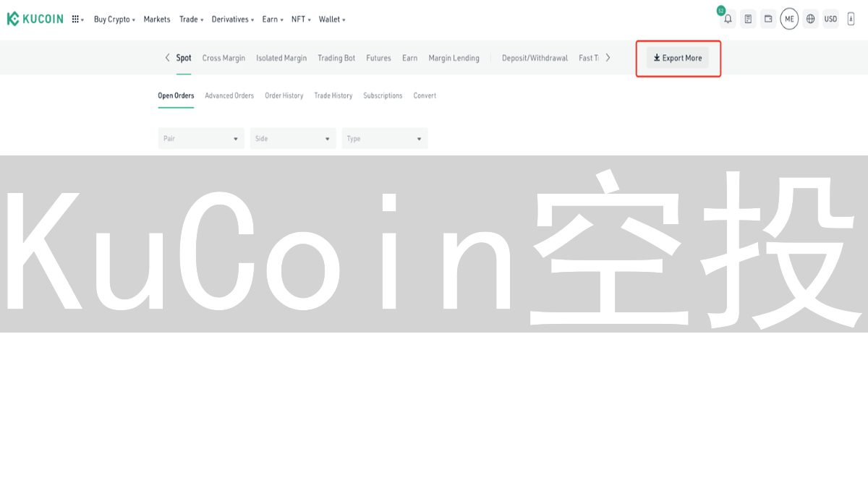The image size is (868, 488).
Task: Open the ME profile avatar
Action: click(x=789, y=19)
